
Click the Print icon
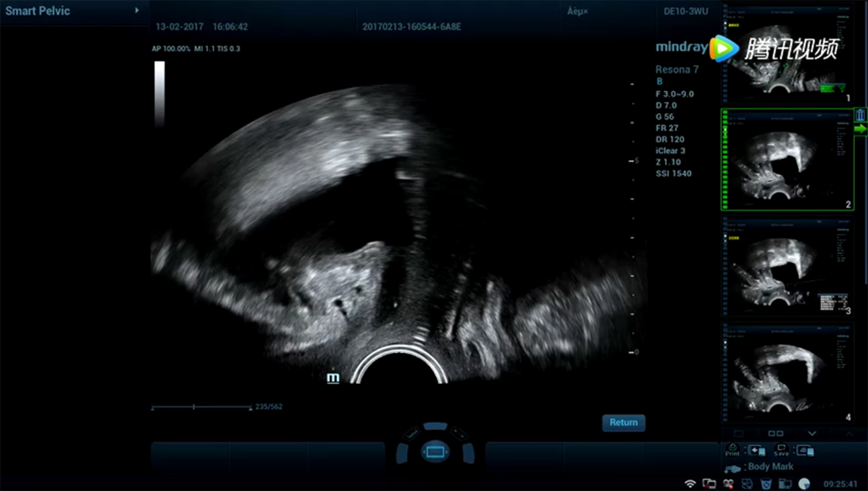click(732, 449)
